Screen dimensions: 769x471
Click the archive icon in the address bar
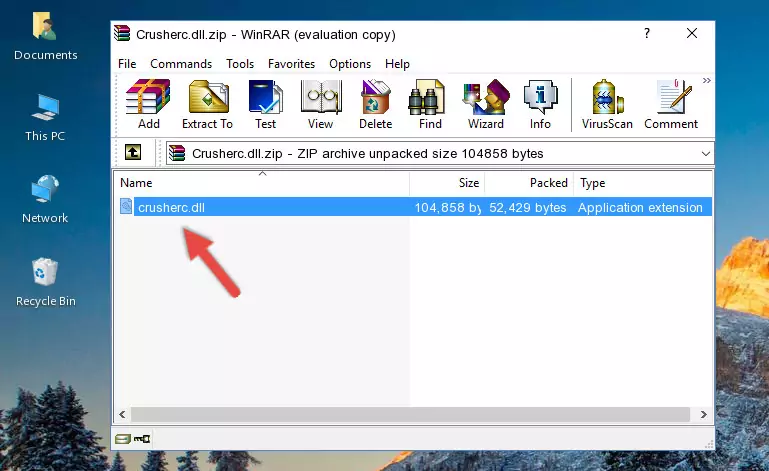tap(177, 154)
